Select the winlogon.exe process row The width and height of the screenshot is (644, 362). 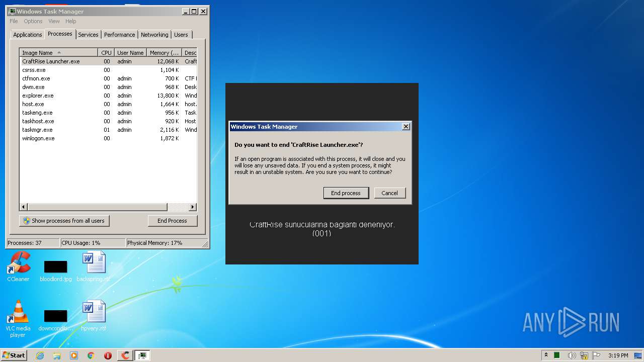coord(108,138)
